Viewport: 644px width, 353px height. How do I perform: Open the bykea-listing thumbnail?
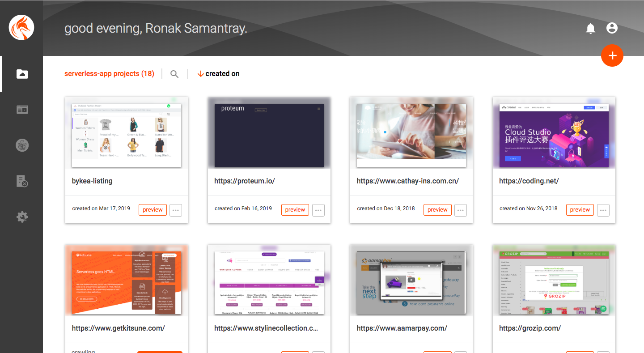click(x=127, y=136)
